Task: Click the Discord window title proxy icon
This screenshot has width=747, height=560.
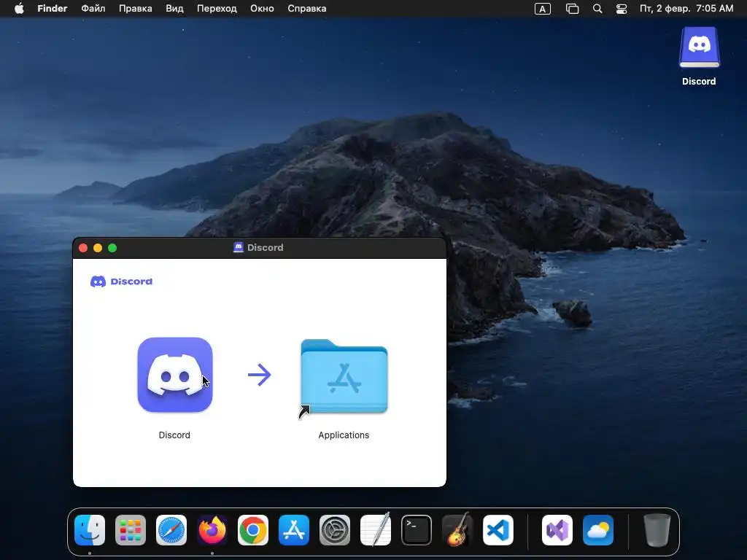Action: pyautogui.click(x=239, y=247)
